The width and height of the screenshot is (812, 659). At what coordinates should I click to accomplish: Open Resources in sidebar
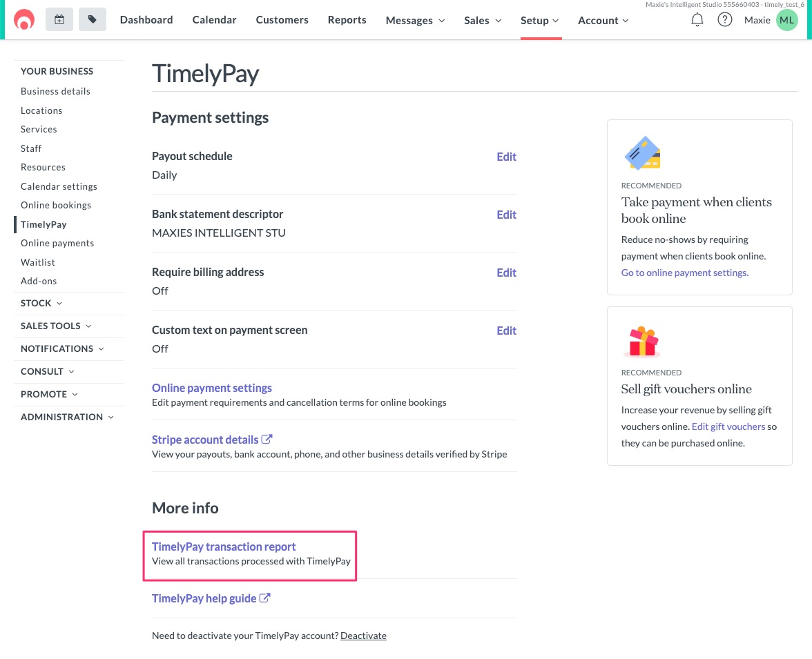click(x=43, y=167)
